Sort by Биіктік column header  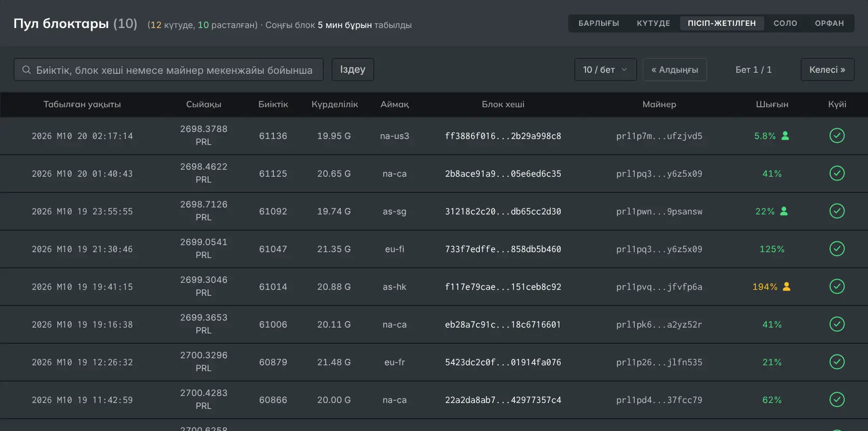pyautogui.click(x=273, y=105)
